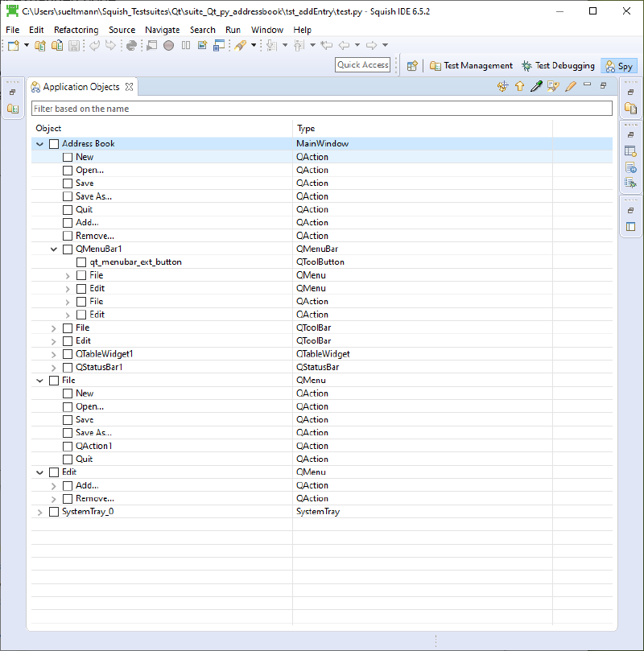Check the Quit action checkbox under Address Book

point(68,209)
